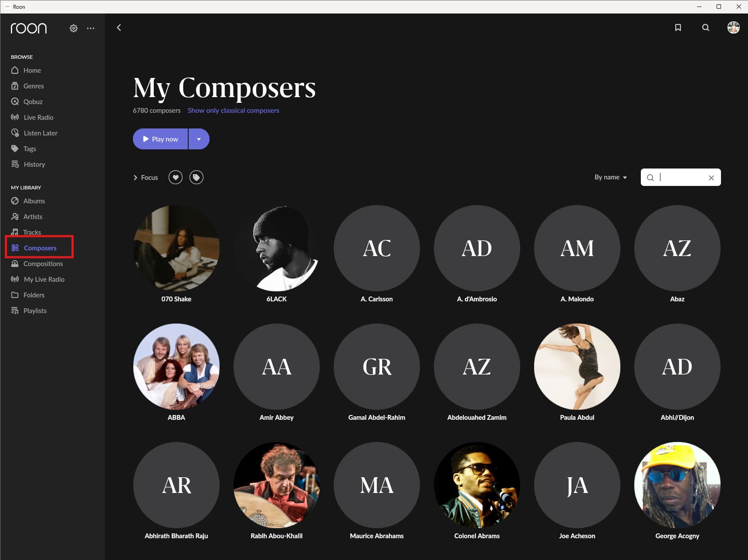Open Artists in My Library
This screenshot has width=748, height=560.
tap(27, 216)
